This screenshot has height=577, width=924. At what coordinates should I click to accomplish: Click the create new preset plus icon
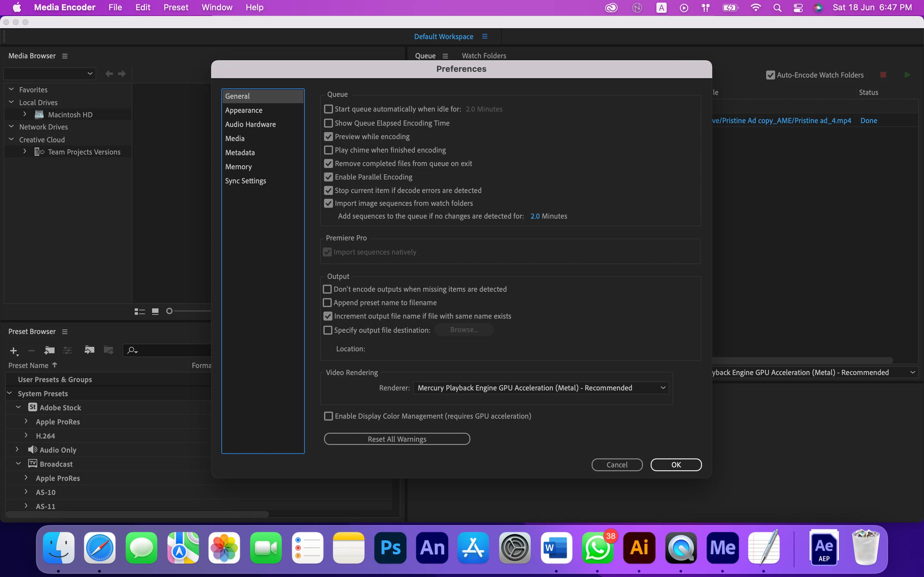tap(14, 350)
